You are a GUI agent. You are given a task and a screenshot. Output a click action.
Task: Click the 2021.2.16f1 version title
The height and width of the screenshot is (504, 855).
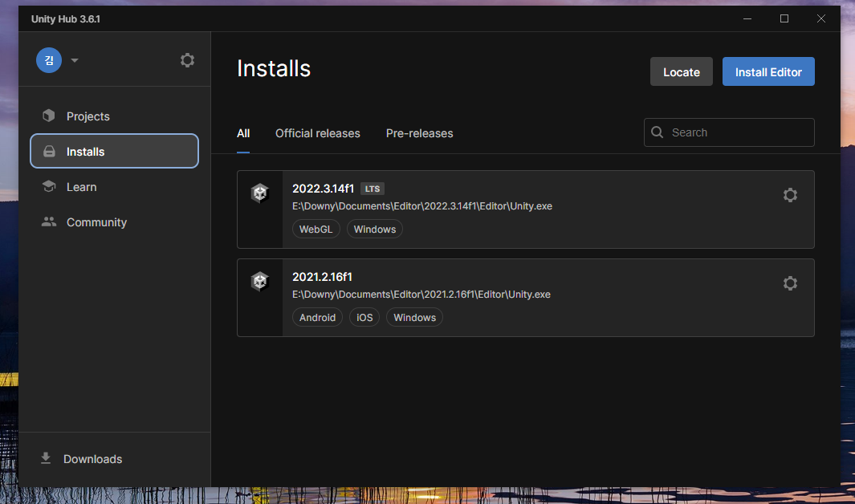[x=322, y=277]
